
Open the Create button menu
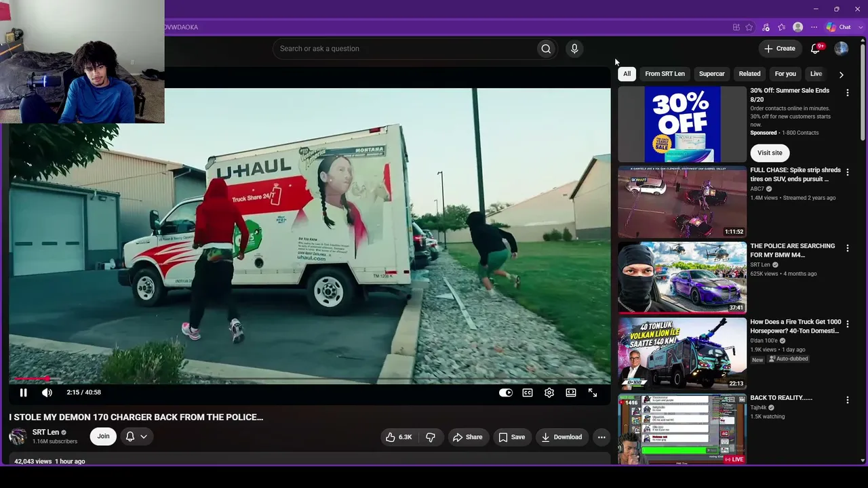779,49
